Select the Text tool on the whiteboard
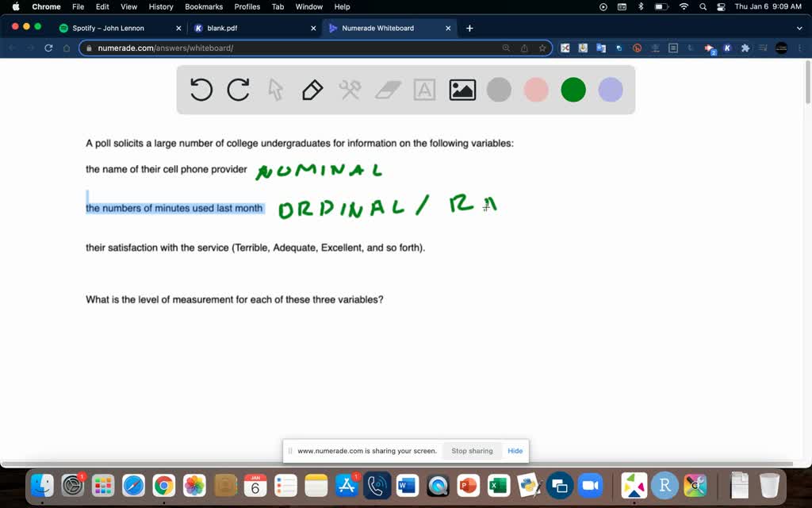This screenshot has width=812, height=508. click(x=424, y=90)
